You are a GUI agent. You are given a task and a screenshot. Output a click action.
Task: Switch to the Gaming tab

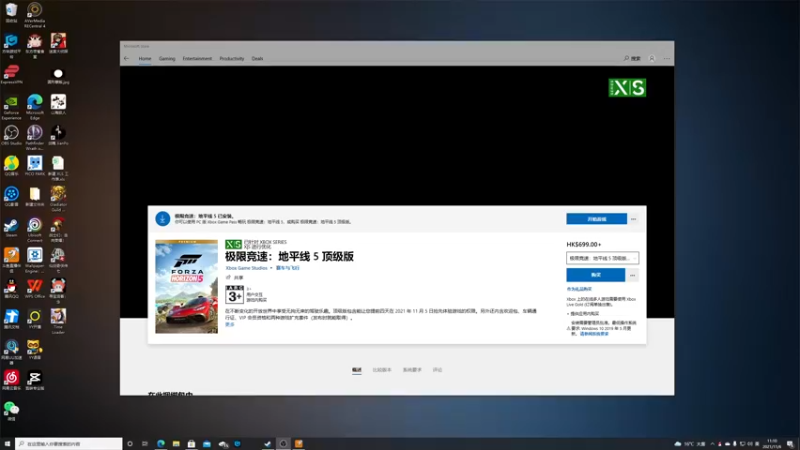click(x=167, y=59)
